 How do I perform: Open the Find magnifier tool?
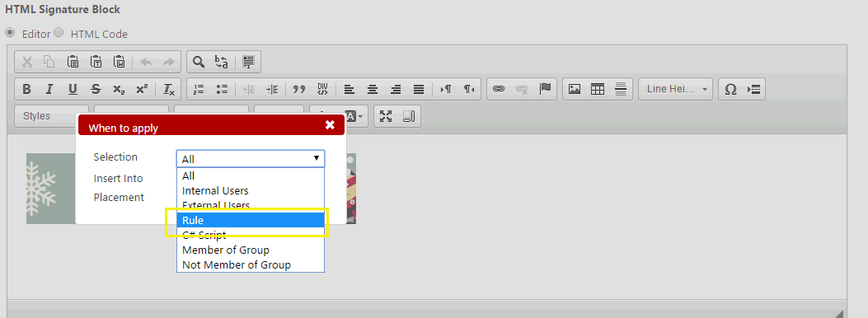(x=198, y=62)
